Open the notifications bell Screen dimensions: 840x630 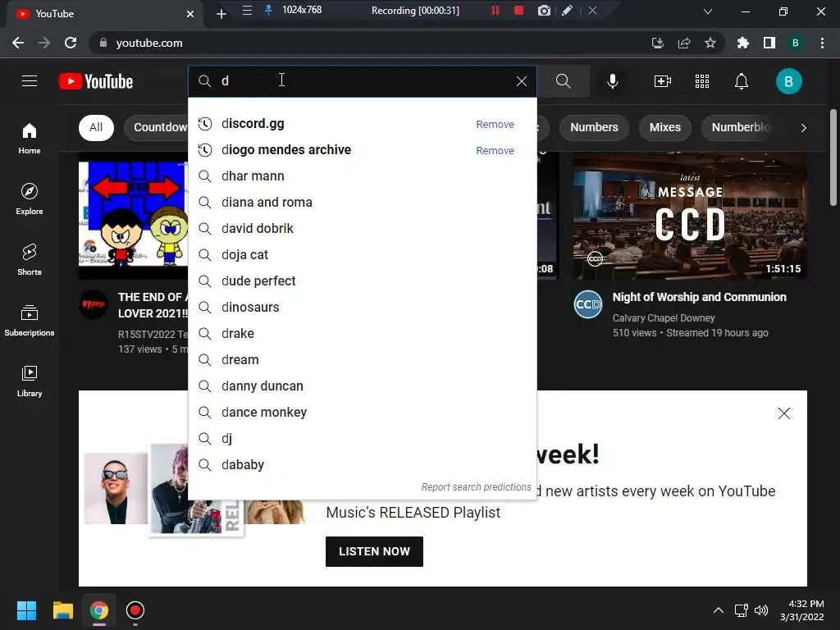pos(742,81)
